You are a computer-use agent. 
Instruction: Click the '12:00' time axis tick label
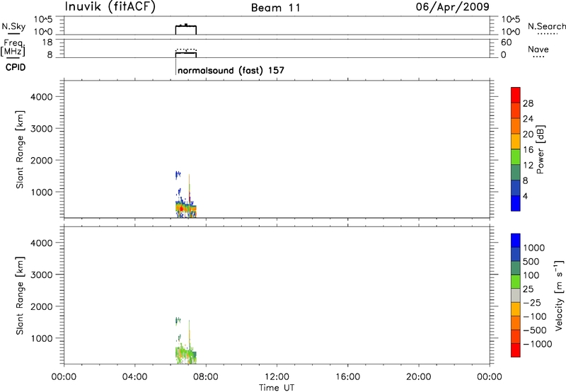click(277, 377)
